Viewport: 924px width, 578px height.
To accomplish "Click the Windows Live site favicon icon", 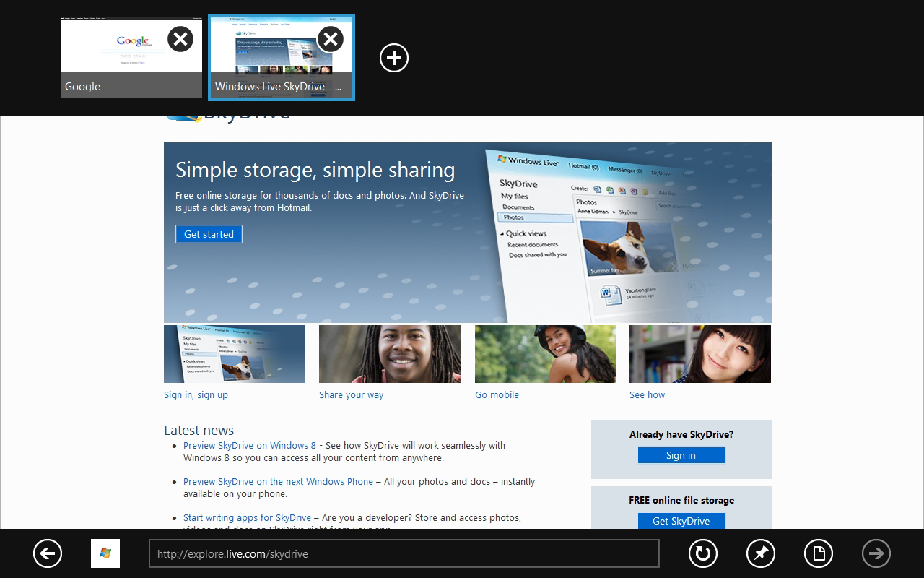I will (105, 553).
